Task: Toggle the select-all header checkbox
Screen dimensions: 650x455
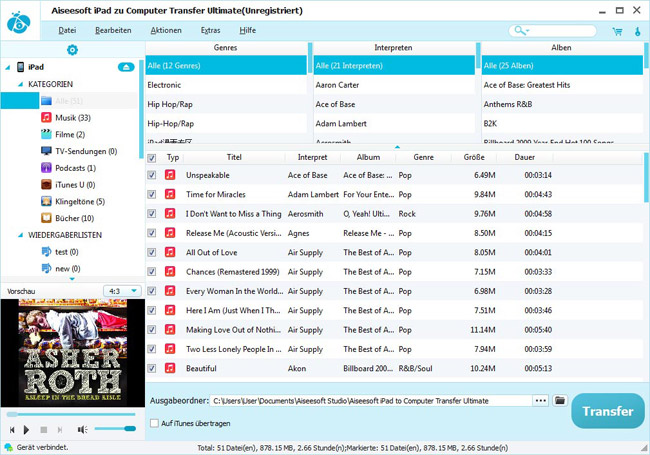Action: coord(152,158)
